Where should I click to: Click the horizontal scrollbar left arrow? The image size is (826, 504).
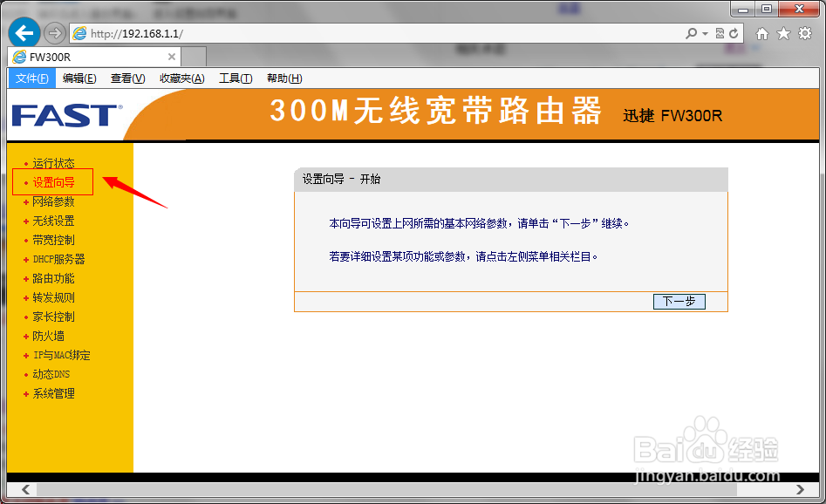tap(26, 489)
